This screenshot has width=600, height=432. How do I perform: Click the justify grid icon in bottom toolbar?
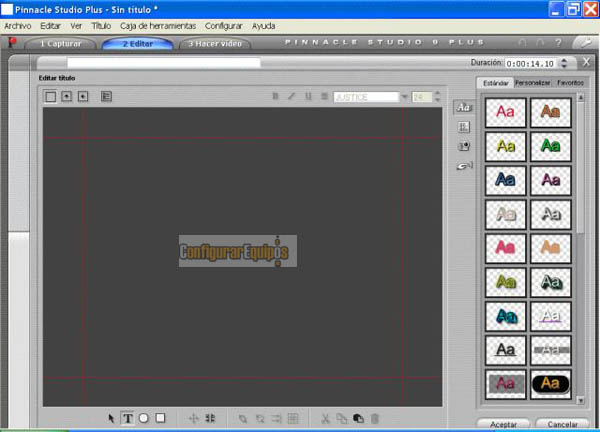293,419
